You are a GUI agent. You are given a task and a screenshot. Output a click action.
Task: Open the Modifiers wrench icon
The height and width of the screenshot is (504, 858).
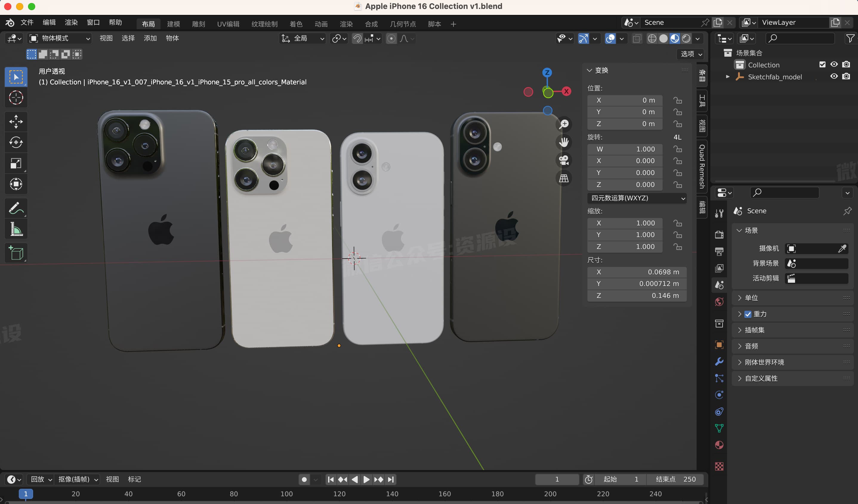pyautogui.click(x=719, y=361)
